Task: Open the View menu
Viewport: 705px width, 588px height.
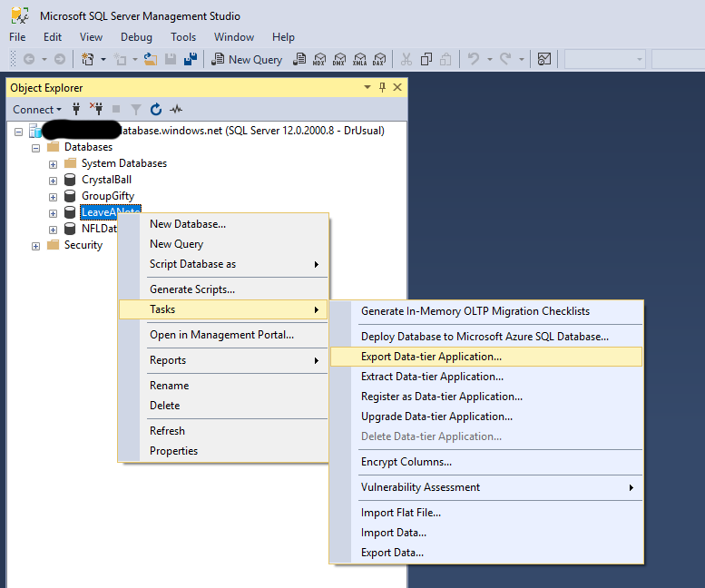Action: [92, 37]
